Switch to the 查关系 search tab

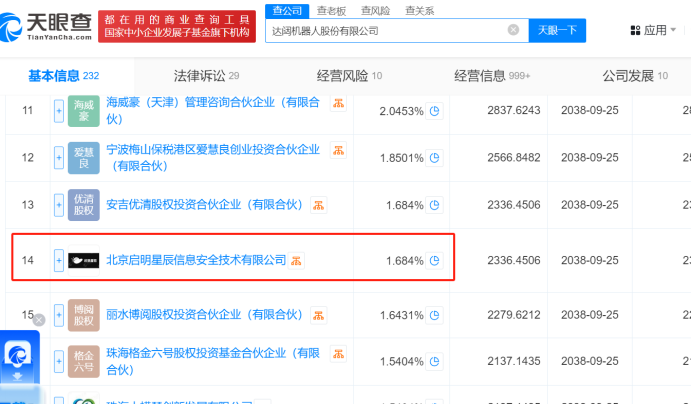tap(419, 11)
